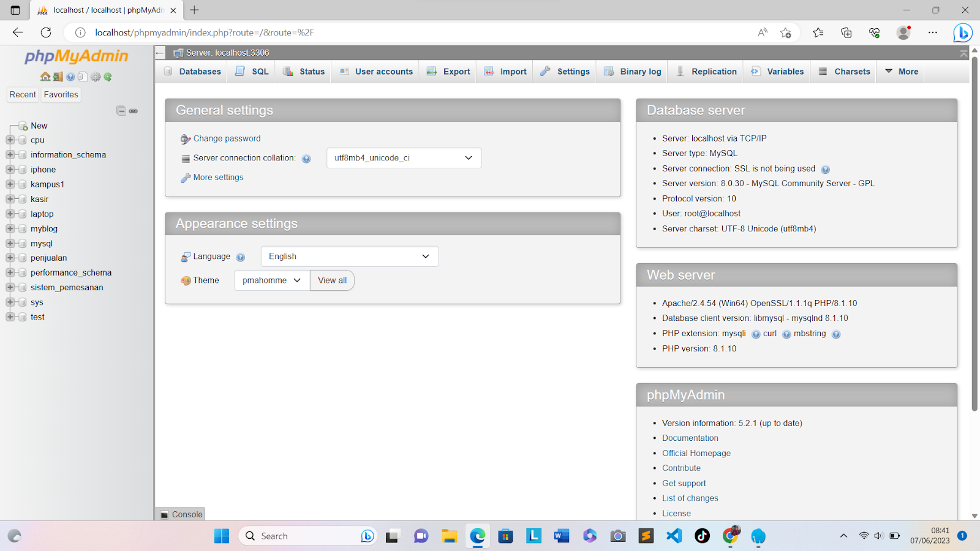Open the Console panel at bottom
Viewport: 980px width, 551px height.
(181, 514)
